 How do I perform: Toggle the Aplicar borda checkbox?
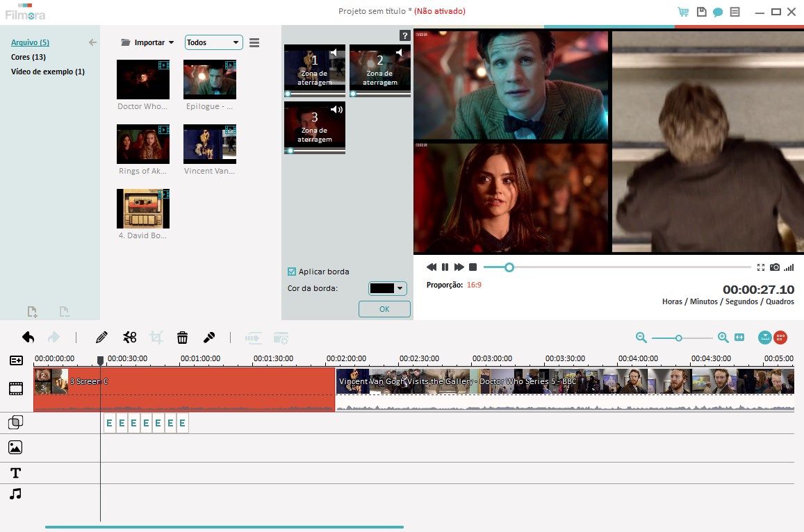pos(292,272)
